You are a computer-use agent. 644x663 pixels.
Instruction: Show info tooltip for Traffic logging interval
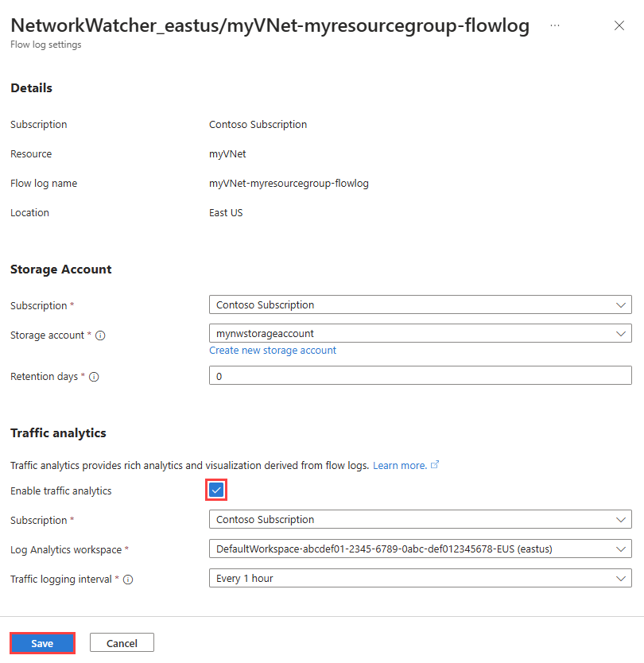click(128, 580)
